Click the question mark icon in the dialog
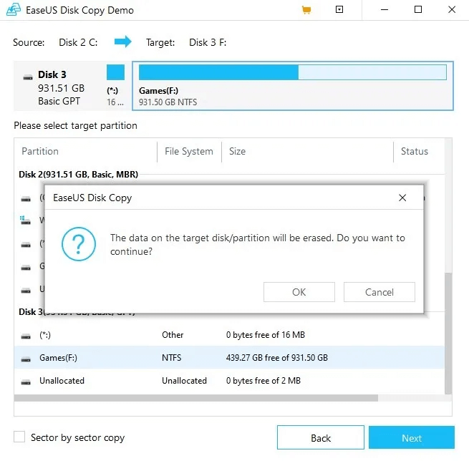This screenshot has height=476, width=469. 79,244
